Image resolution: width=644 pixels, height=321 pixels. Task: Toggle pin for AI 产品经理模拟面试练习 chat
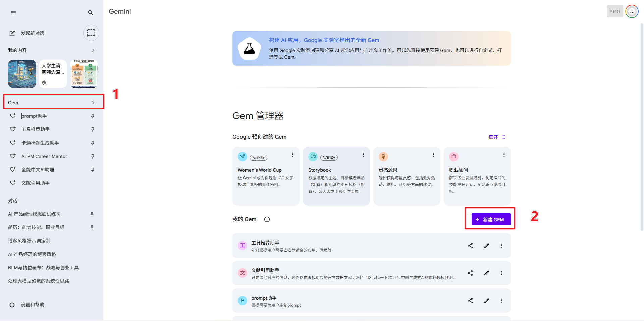pos(92,214)
